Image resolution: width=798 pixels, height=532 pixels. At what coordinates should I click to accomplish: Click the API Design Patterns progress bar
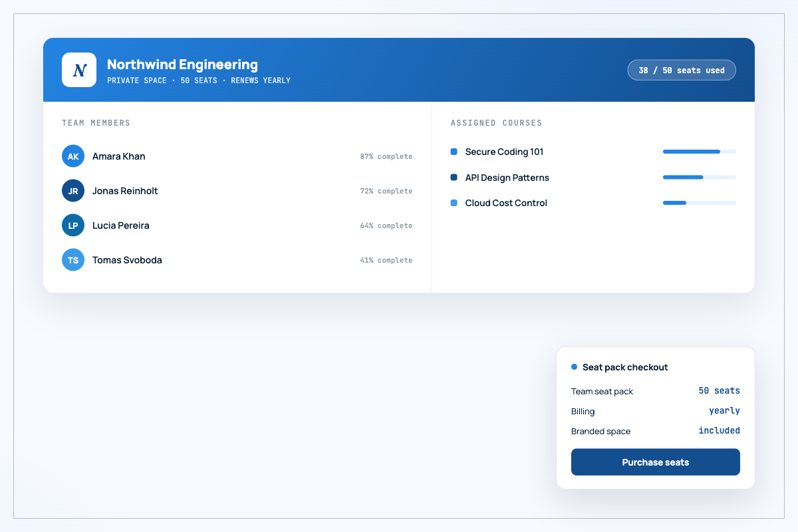pos(700,178)
